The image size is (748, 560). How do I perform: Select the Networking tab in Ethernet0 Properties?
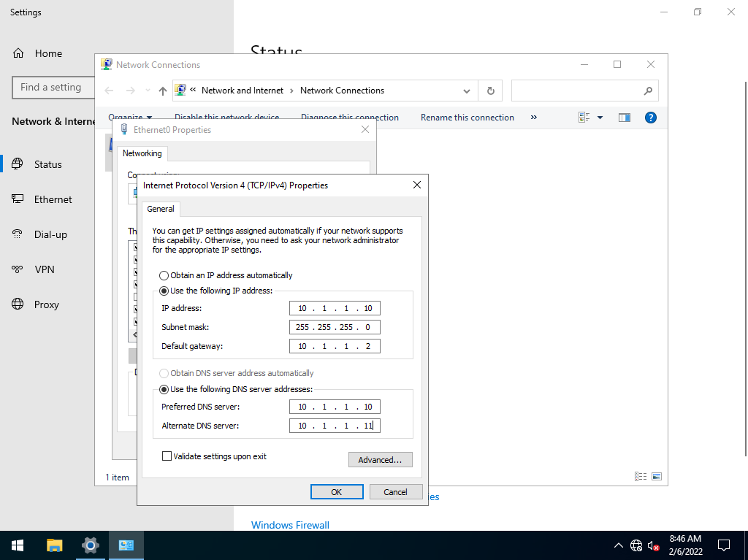pyautogui.click(x=142, y=153)
